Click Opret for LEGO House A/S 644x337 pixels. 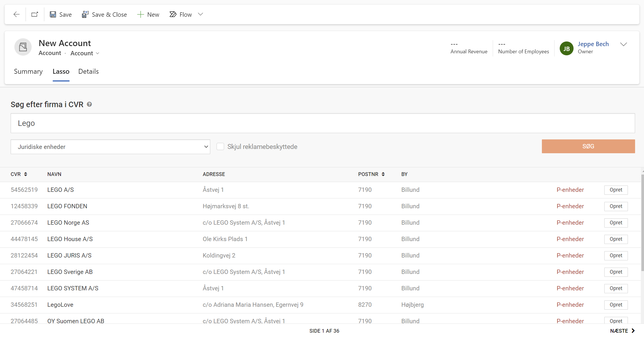[x=616, y=239]
